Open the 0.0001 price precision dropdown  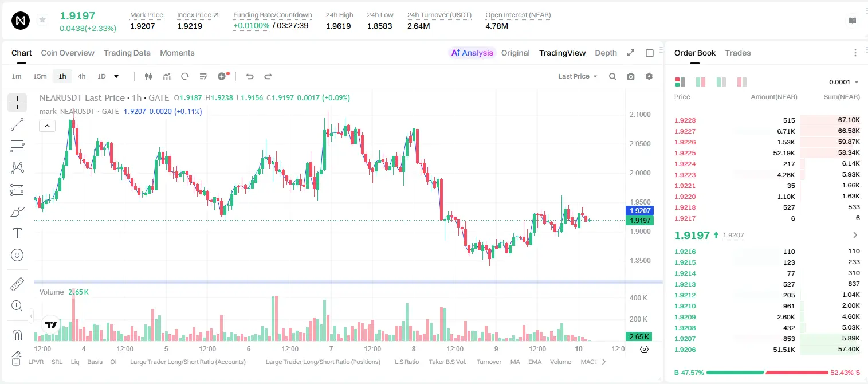pos(844,82)
